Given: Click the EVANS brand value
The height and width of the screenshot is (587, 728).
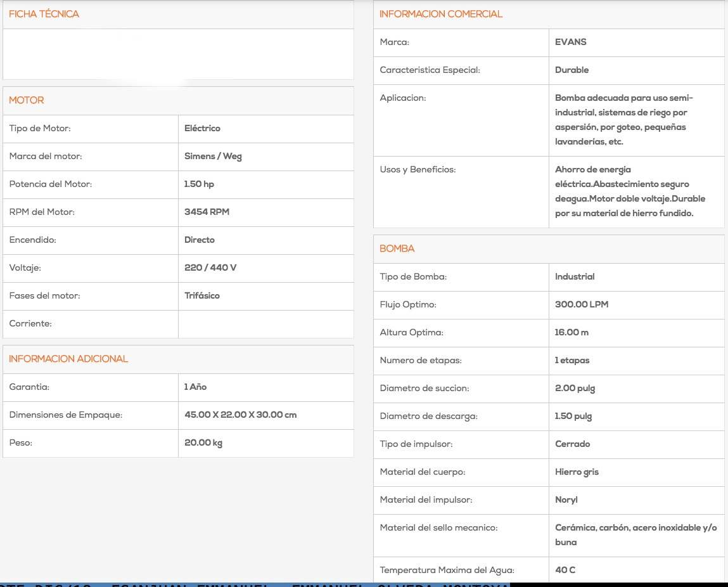Looking at the screenshot, I should [x=571, y=42].
